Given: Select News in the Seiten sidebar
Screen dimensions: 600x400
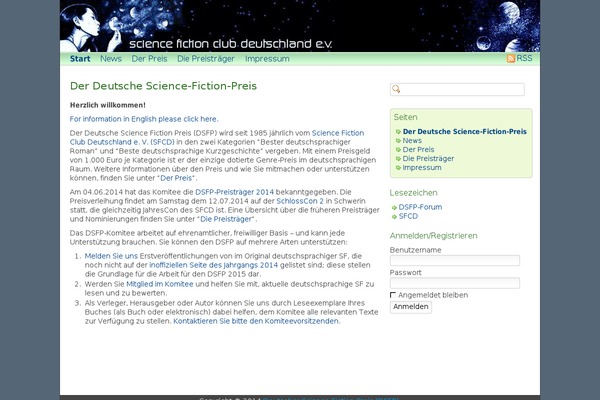Looking at the screenshot, I should pos(412,140).
